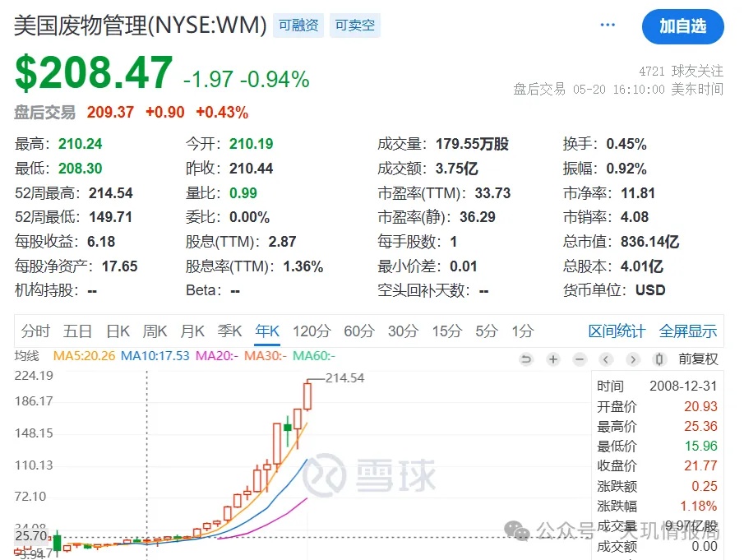This screenshot has height=560, width=744.
Task: Click the 换手 value 0.45%
Action: (626, 144)
